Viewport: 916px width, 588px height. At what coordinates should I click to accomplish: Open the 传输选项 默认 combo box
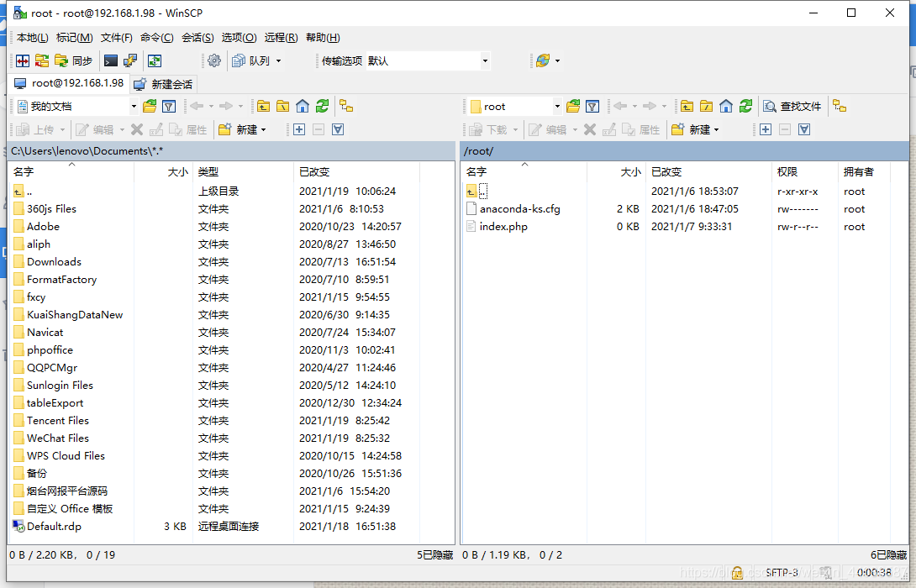[x=429, y=60]
